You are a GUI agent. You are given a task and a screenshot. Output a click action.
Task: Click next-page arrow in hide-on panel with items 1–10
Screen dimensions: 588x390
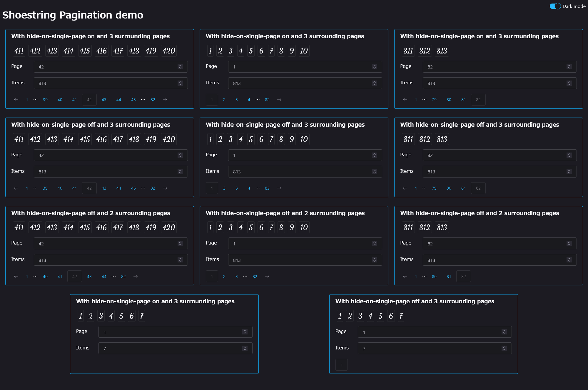pyautogui.click(x=279, y=100)
